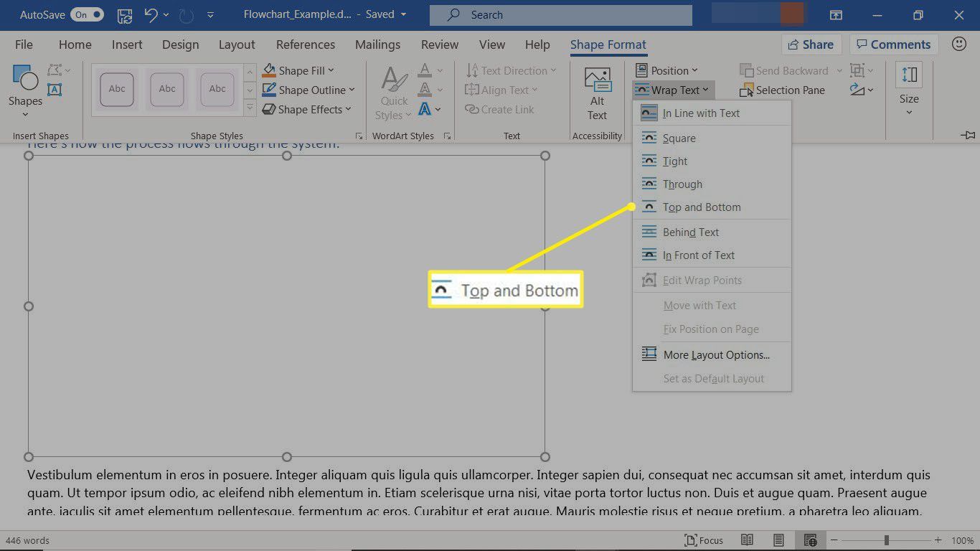The image size is (980, 551).
Task: Click the Create Link button
Action: click(x=499, y=109)
